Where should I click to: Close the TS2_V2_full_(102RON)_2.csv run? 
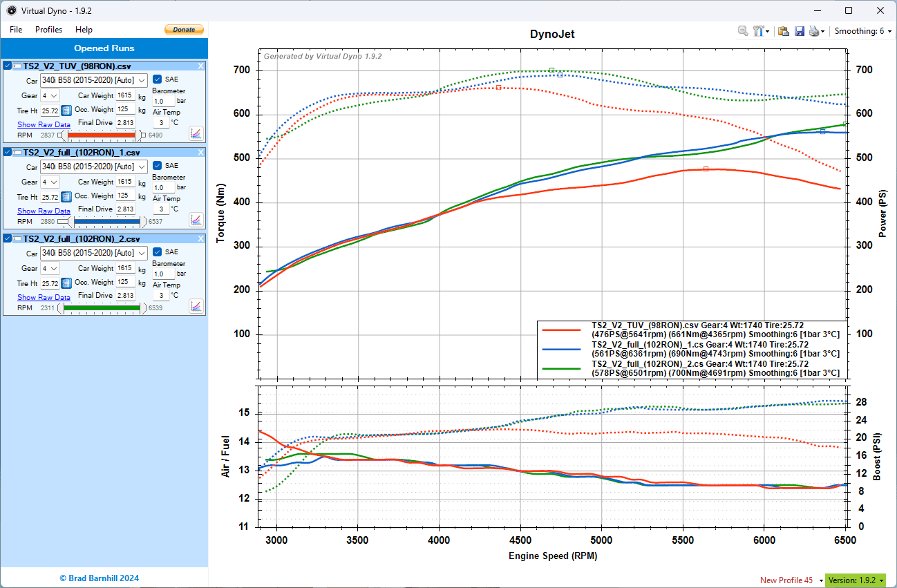pyautogui.click(x=201, y=238)
